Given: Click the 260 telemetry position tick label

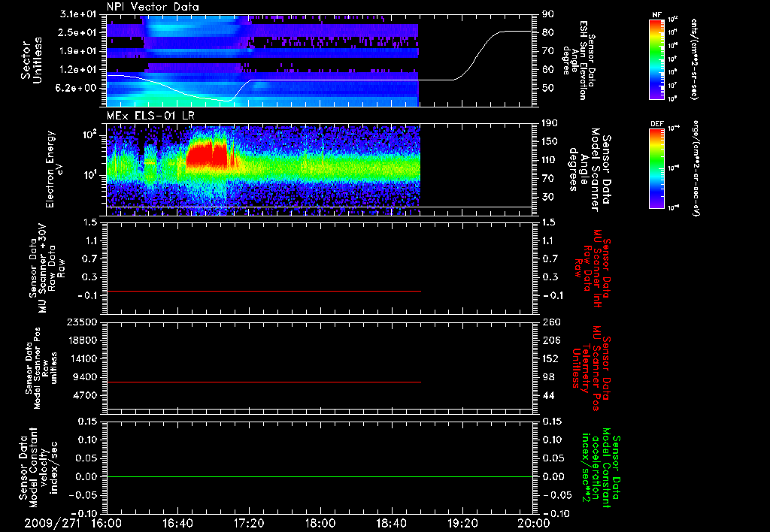Looking at the screenshot, I should point(550,322).
